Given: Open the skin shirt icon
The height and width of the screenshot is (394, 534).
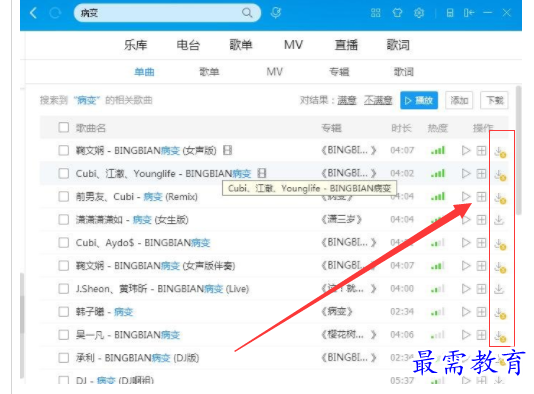Looking at the screenshot, I should (397, 13).
